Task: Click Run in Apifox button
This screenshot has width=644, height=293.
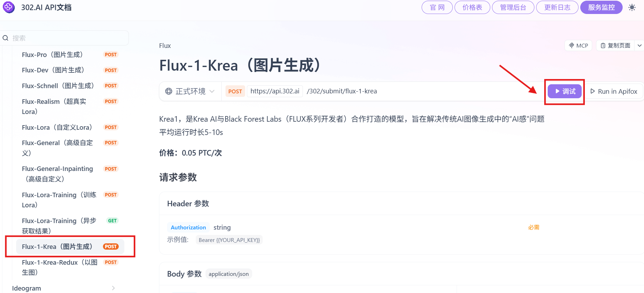Action: (614, 91)
